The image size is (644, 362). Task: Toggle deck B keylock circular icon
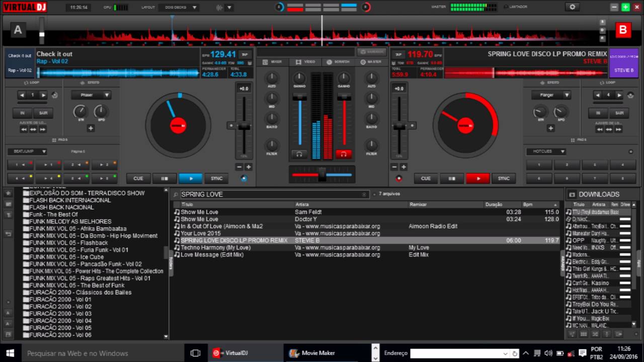click(x=399, y=178)
